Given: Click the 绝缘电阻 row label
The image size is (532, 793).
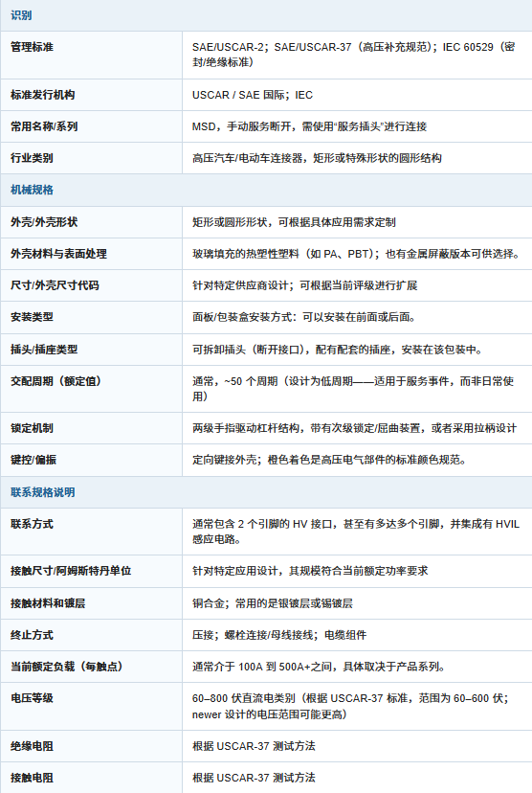Looking at the screenshot, I should point(32,746).
